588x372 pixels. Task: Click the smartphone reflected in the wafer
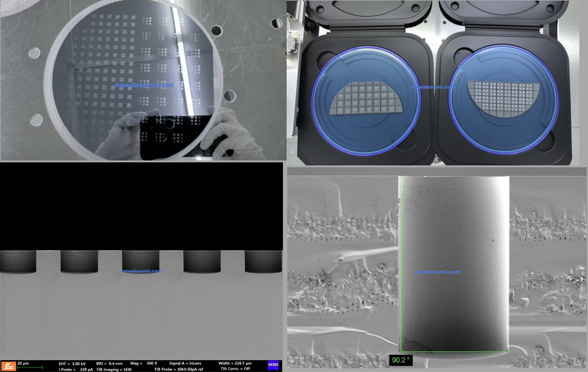tap(172, 137)
